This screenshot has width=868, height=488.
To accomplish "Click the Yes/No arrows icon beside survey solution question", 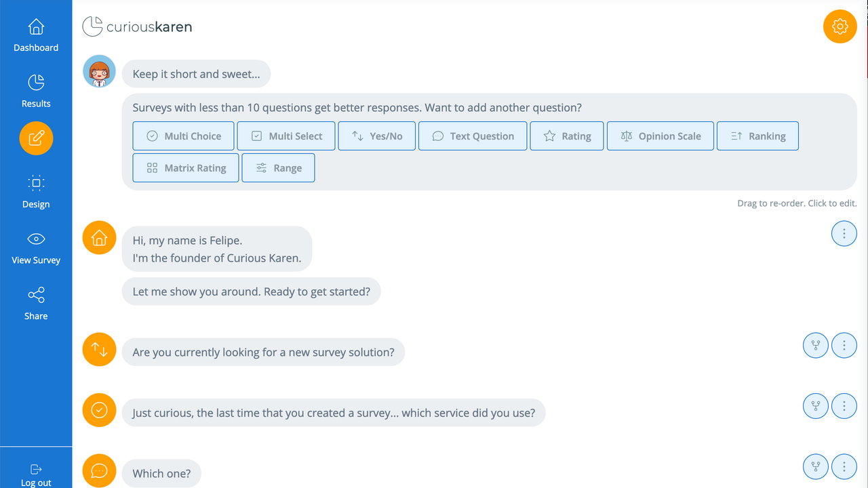I will tap(99, 350).
